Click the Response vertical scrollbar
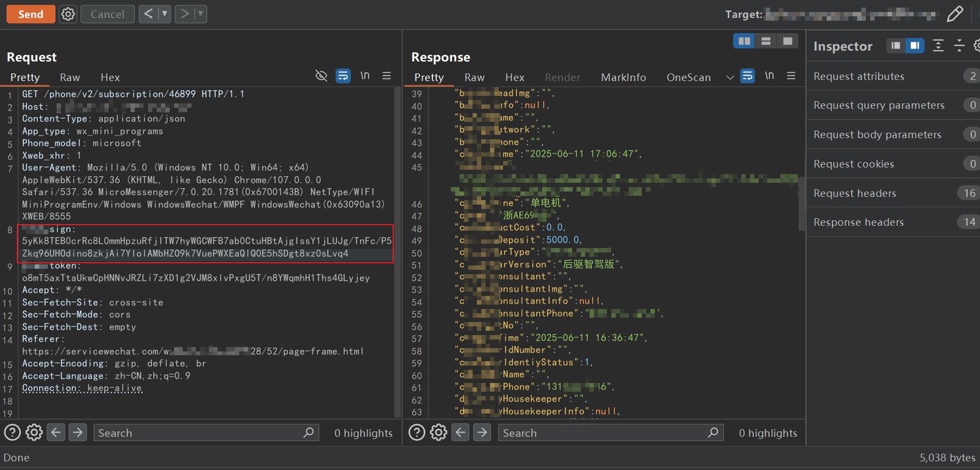Screen dimensions: 980x470 tap(801, 204)
